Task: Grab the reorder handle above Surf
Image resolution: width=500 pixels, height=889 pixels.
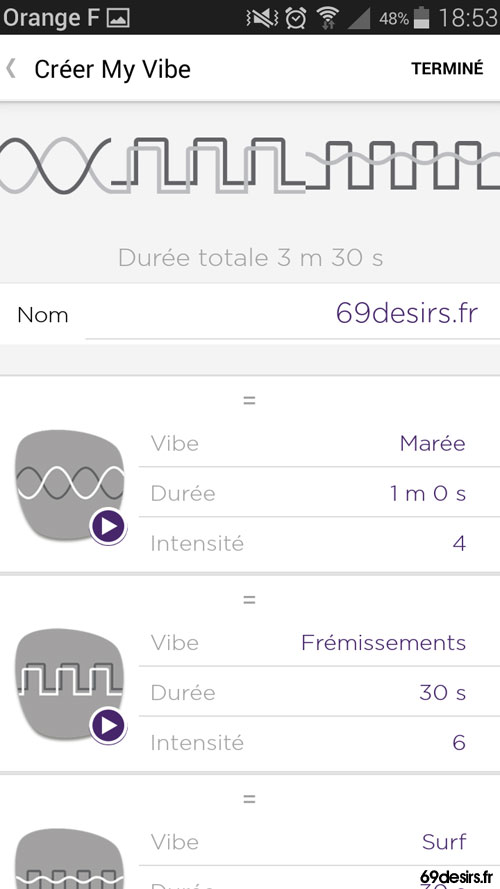Action: click(x=249, y=799)
